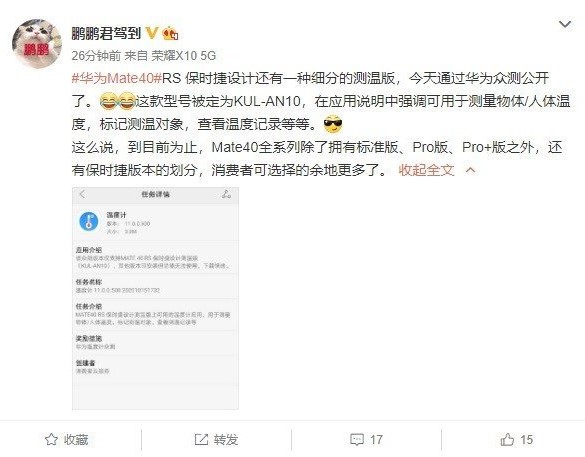
Task: Open username 鹏鹏君驾到 profile
Action: [106, 33]
